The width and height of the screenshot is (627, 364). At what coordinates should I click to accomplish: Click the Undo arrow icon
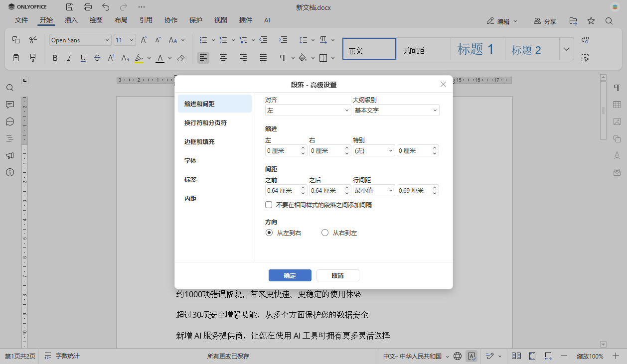click(x=106, y=7)
